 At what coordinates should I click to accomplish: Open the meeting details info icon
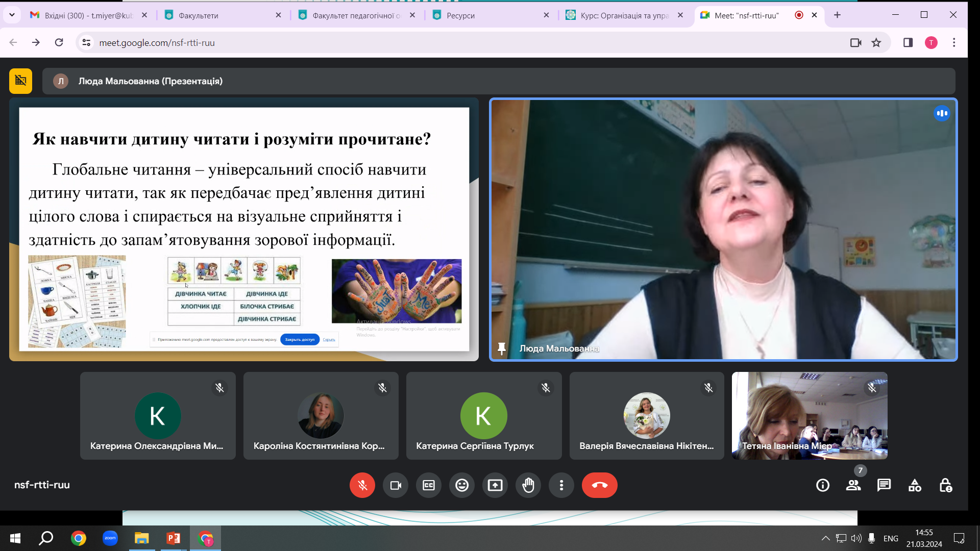pos(822,485)
